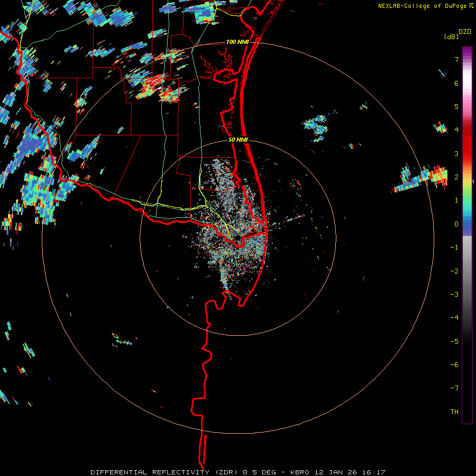Click the -2 value on color scale
This screenshot has width=476, height=476.
[x=454, y=271]
